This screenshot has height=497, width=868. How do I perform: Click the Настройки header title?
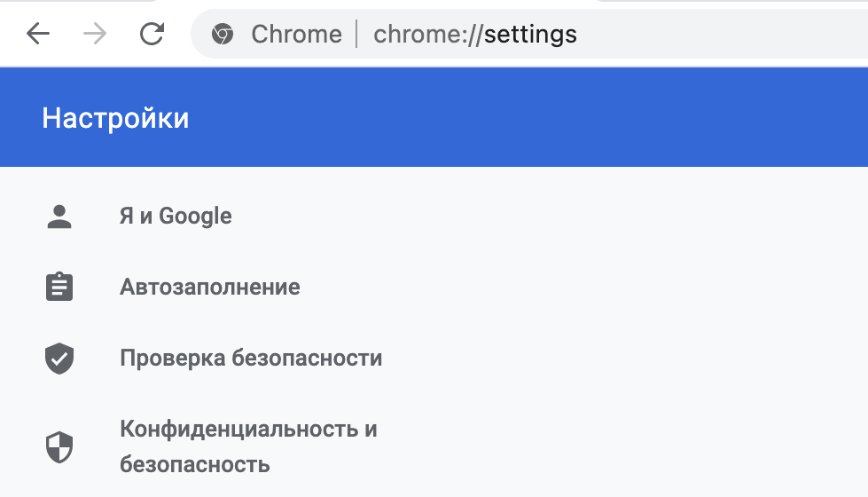click(x=115, y=118)
